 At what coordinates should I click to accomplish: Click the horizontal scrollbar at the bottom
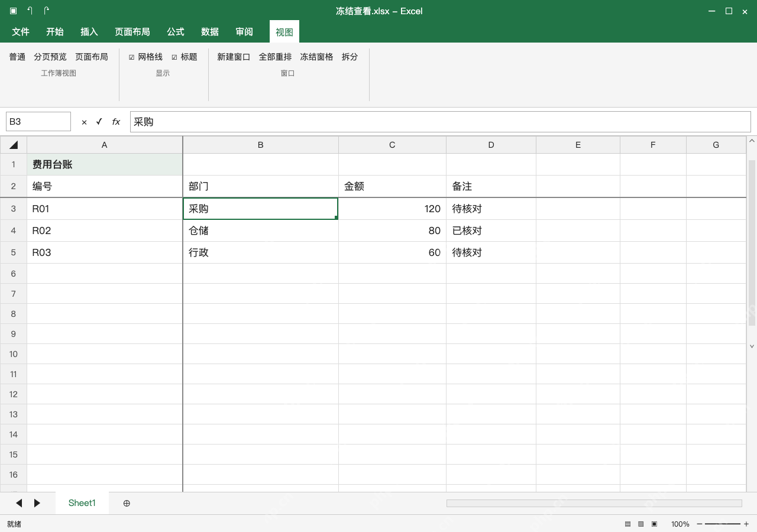click(x=594, y=503)
